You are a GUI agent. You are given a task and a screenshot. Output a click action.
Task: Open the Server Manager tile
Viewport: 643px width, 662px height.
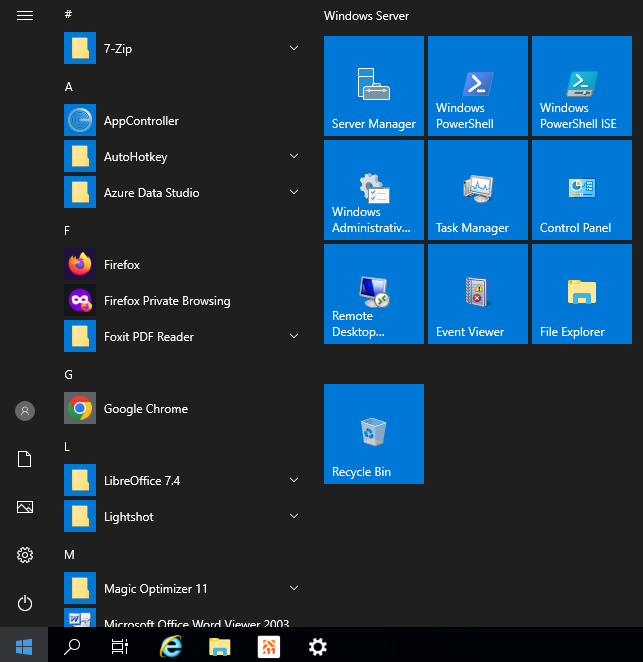(x=374, y=86)
